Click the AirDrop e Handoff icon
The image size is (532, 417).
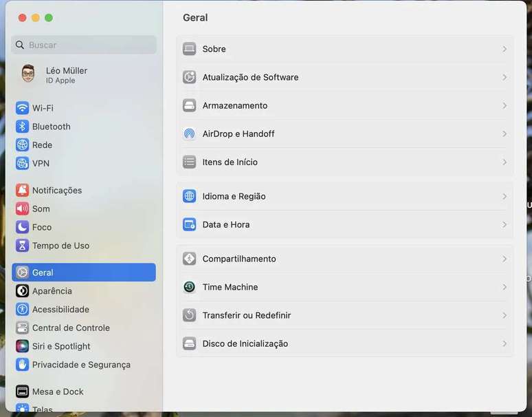click(189, 133)
